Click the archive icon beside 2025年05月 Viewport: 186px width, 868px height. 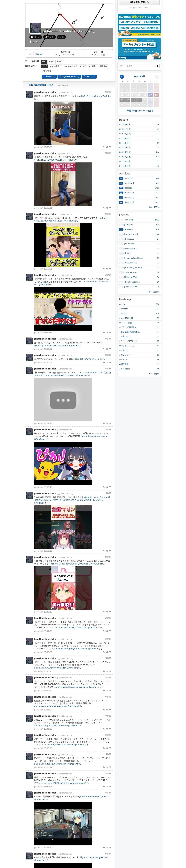(x=121, y=179)
